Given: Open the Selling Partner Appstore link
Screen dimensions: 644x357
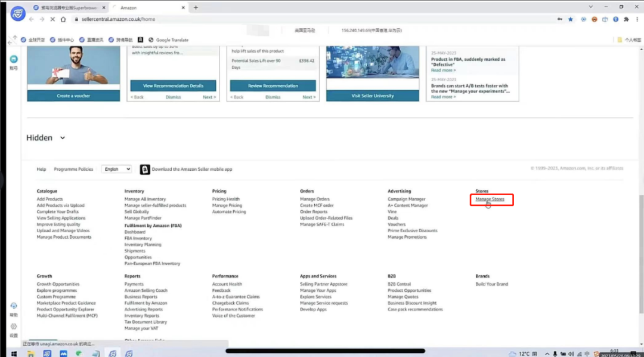Looking at the screenshot, I should [x=324, y=284].
